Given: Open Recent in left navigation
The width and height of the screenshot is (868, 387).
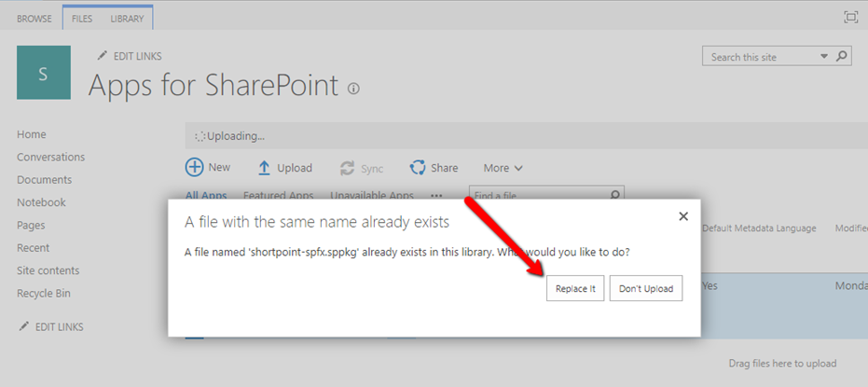Looking at the screenshot, I should tap(34, 248).
